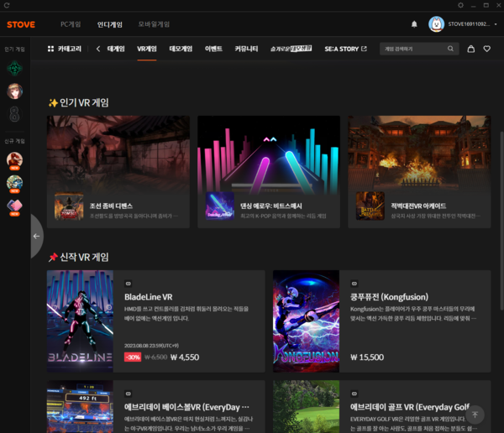Switch to 모바일게임 top tab
Screen dimensions: 504x433
(154, 24)
